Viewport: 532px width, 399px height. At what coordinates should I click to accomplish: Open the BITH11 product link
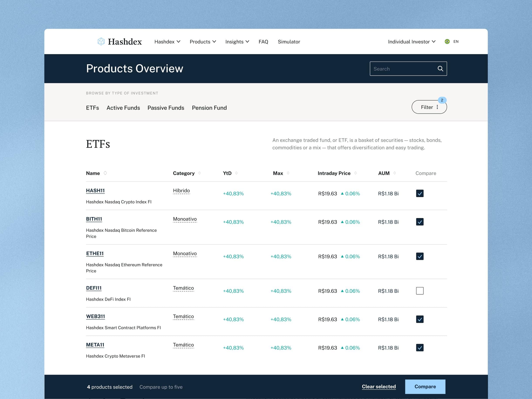coord(94,219)
